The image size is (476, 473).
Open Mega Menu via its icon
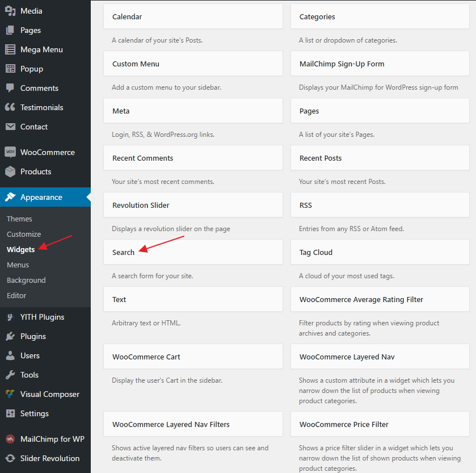(10, 49)
